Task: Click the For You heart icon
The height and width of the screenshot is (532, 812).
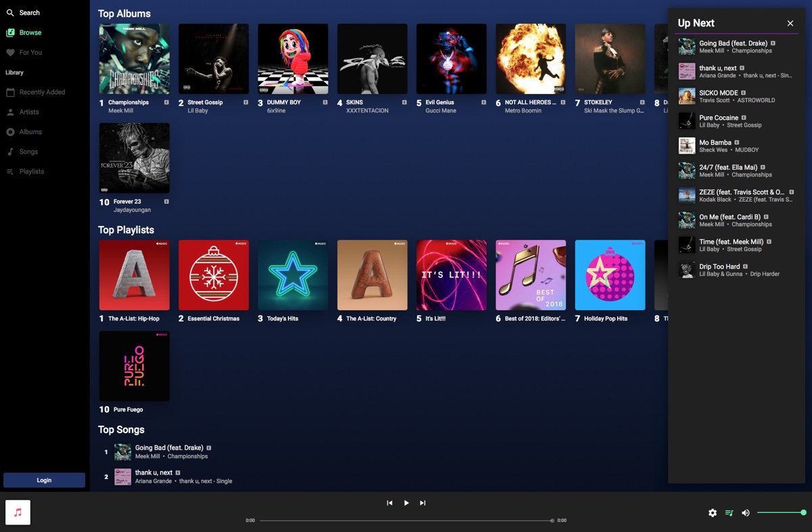Action: [x=10, y=52]
